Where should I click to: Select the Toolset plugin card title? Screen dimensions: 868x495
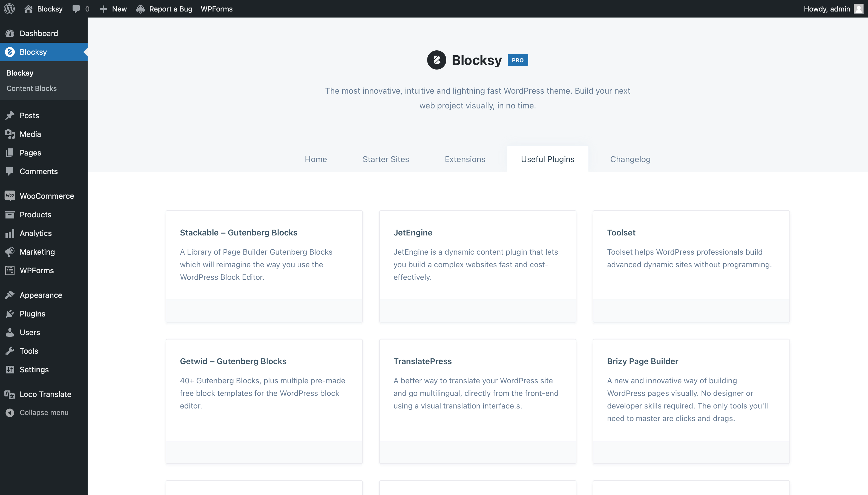tap(621, 232)
